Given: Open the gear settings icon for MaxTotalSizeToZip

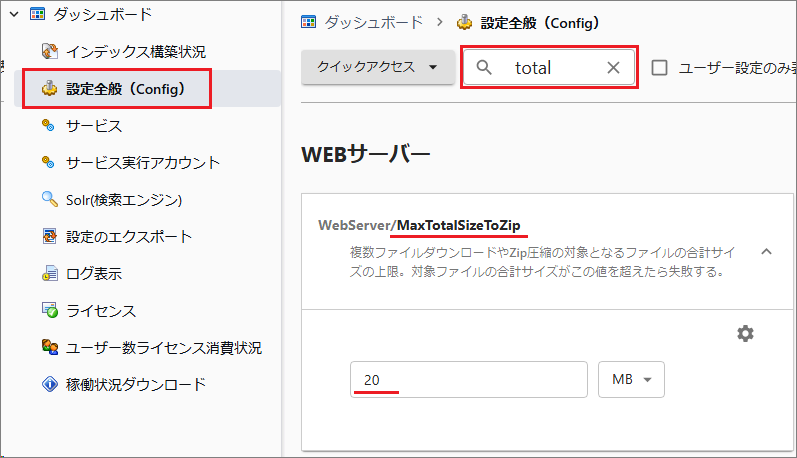Looking at the screenshot, I should tap(745, 333).
